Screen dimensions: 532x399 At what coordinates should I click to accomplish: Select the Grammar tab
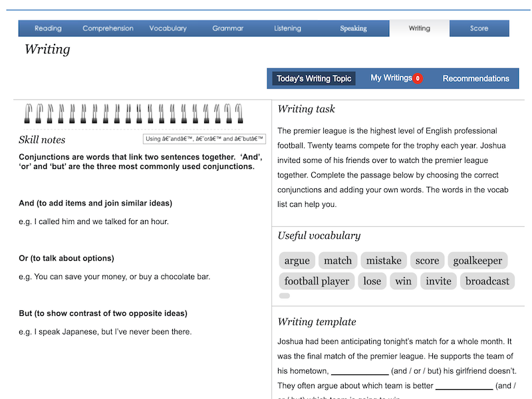(x=227, y=29)
